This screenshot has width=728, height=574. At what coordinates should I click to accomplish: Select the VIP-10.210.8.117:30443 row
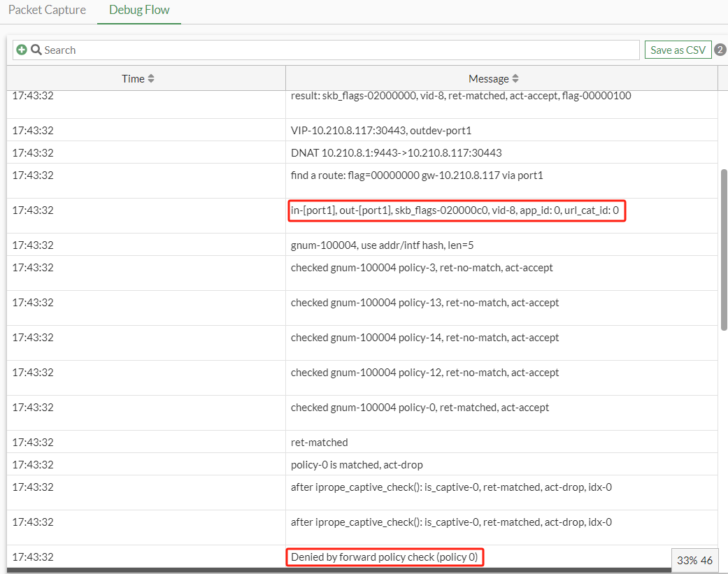click(x=381, y=131)
